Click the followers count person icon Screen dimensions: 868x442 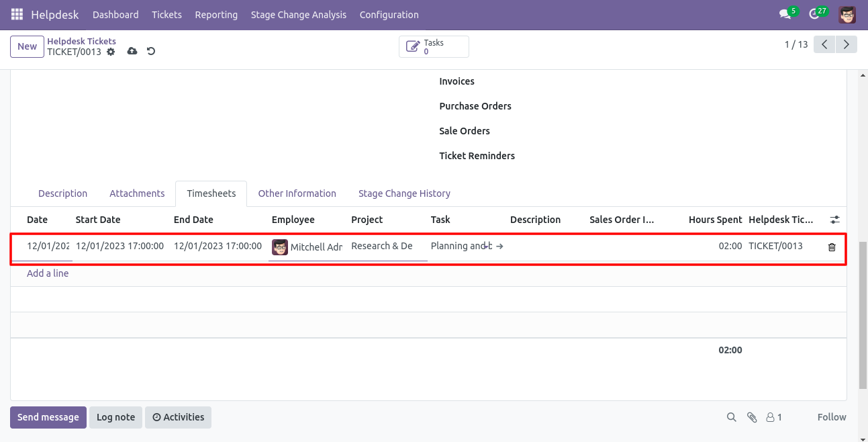[774, 417]
